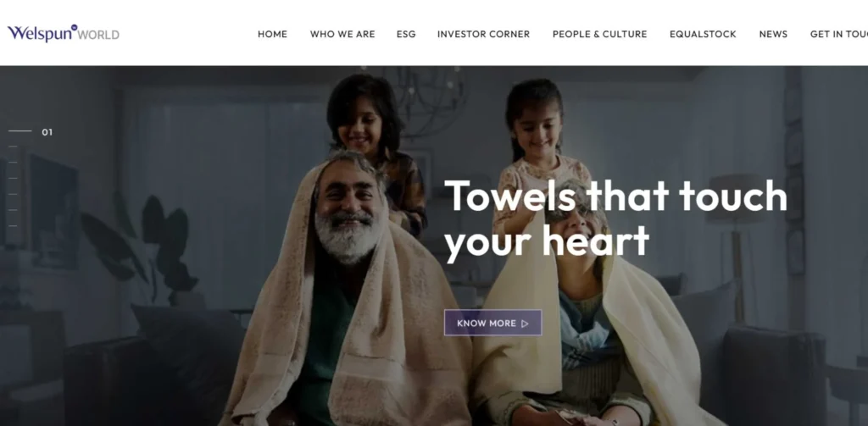This screenshot has width=868, height=426.
Task: Jump to the sixth slide indicator dash
Action: (13, 210)
